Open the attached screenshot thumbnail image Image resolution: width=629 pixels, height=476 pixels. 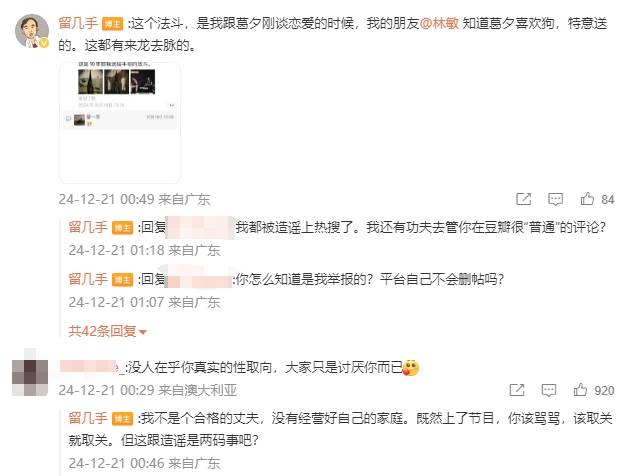pos(120,122)
